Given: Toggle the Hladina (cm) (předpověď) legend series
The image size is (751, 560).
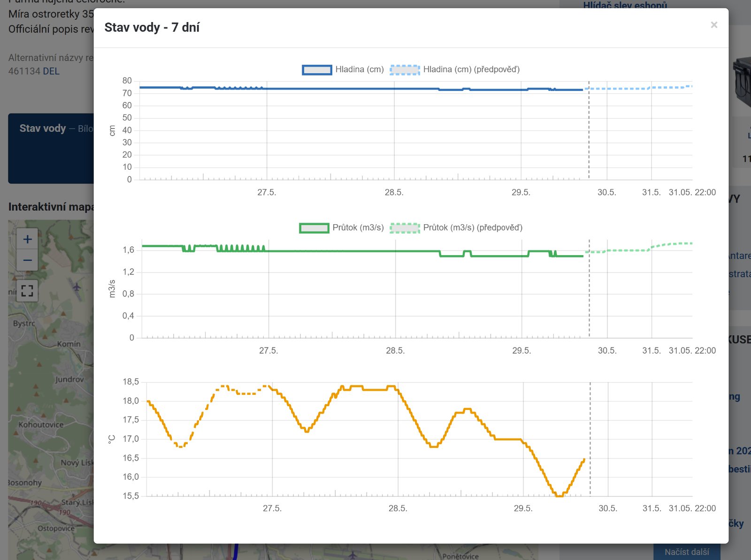Looking at the screenshot, I should point(454,69).
